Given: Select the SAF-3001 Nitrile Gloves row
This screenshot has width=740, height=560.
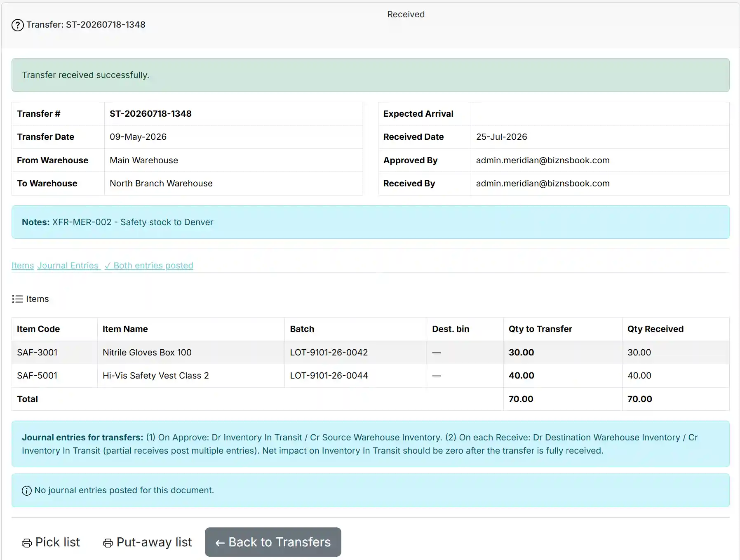Looking at the screenshot, I should [370, 353].
